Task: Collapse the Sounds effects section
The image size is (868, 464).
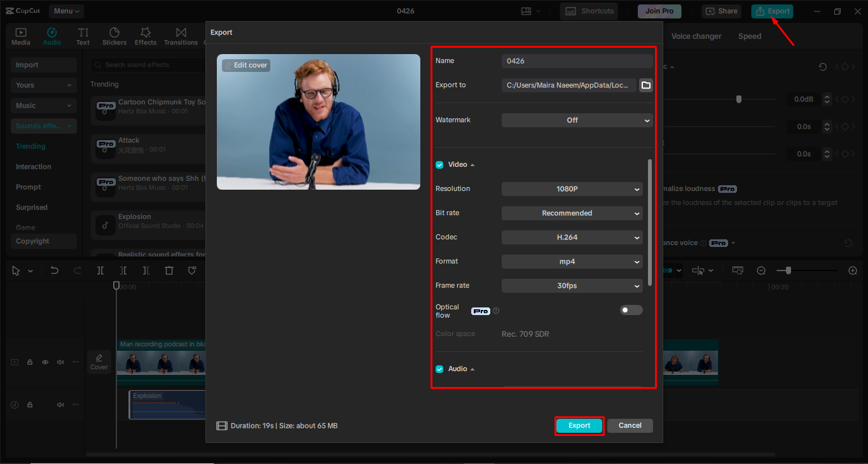Action: tap(44, 126)
